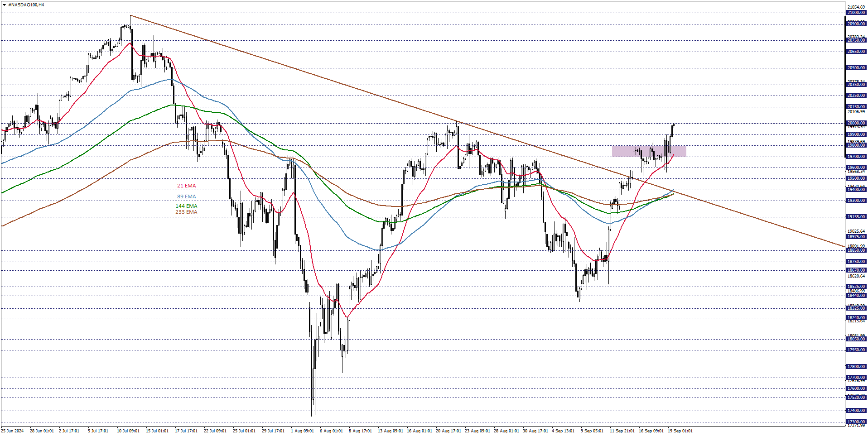Click the 17400.00 price level label
Screen dimensions: 868x436
(856, 411)
